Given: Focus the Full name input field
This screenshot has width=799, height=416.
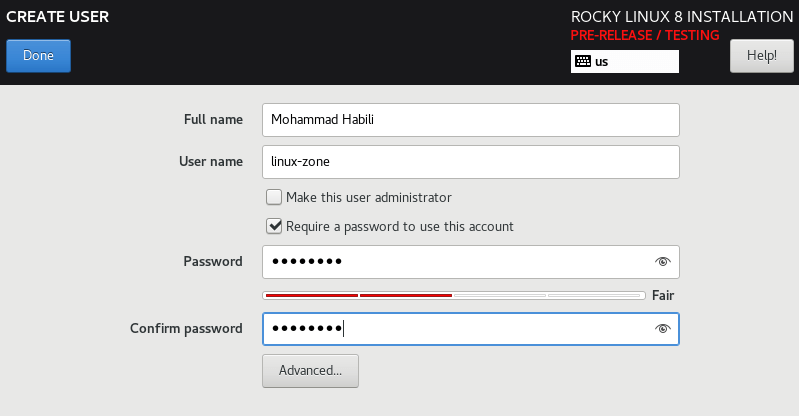Looking at the screenshot, I should [x=471, y=120].
